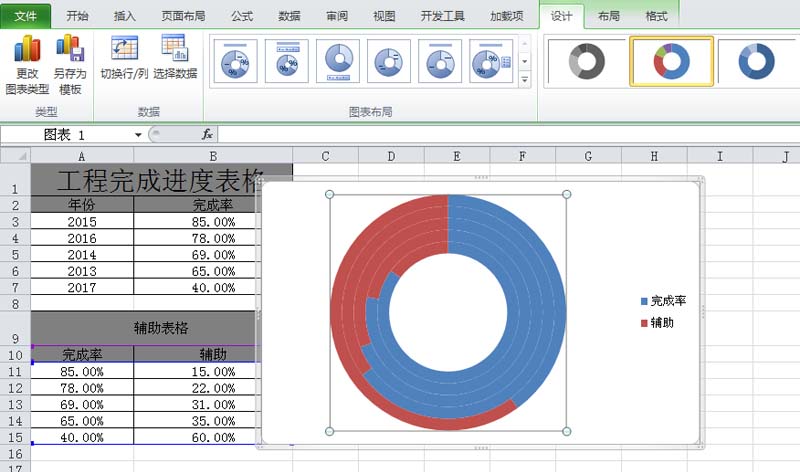Click the name box showing 图表 1
The width and height of the screenshot is (800, 472).
[x=66, y=135]
